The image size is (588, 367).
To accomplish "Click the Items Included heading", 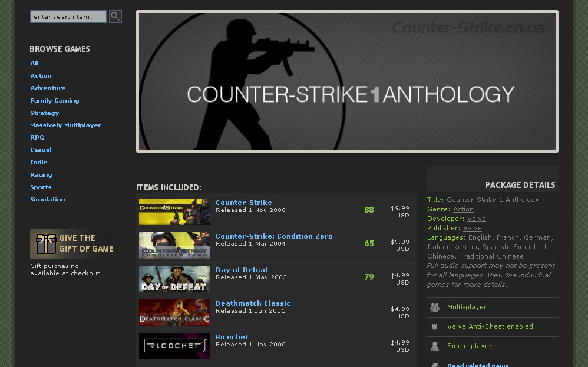I will [x=169, y=187].
